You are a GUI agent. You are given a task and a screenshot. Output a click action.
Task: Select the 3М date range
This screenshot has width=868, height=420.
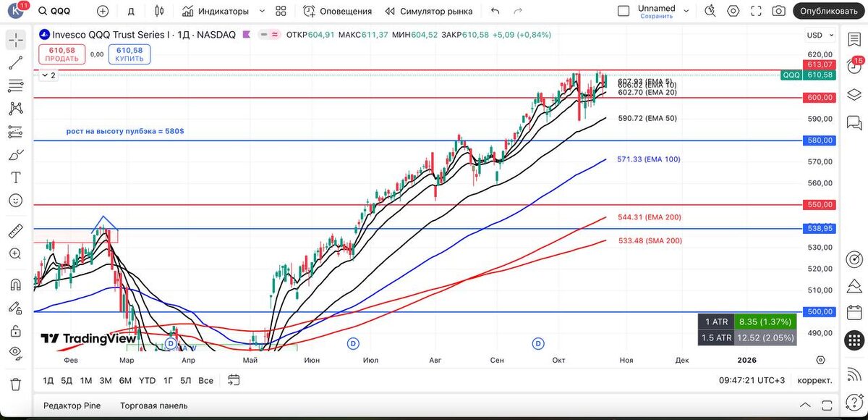point(106,380)
